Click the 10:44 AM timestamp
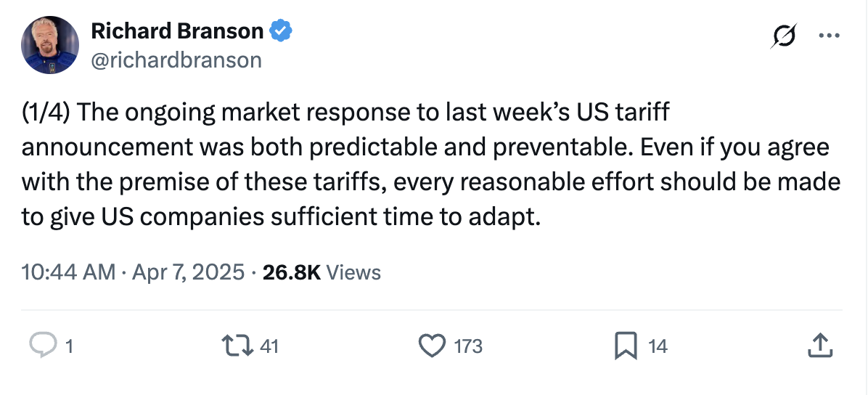 (x=69, y=272)
